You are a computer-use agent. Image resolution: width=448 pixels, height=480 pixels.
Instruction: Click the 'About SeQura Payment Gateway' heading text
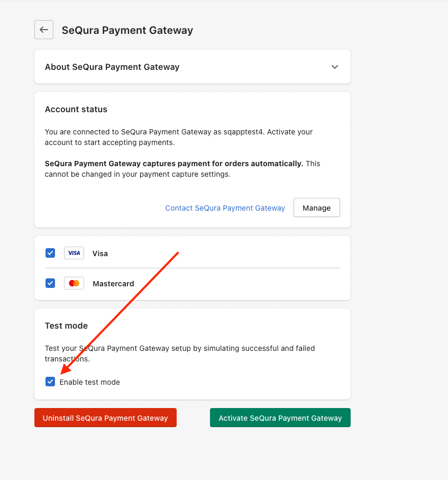[112, 67]
